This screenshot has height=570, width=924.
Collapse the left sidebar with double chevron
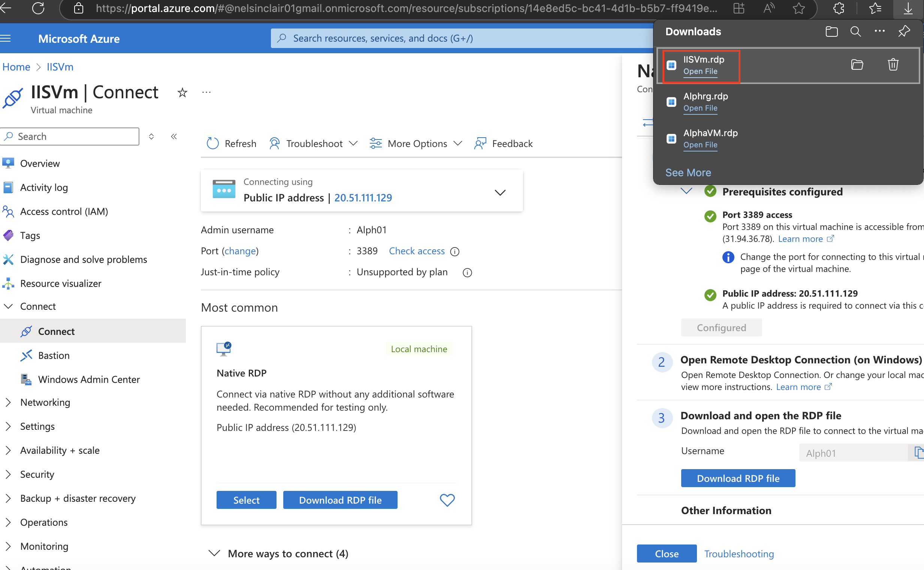[173, 136]
